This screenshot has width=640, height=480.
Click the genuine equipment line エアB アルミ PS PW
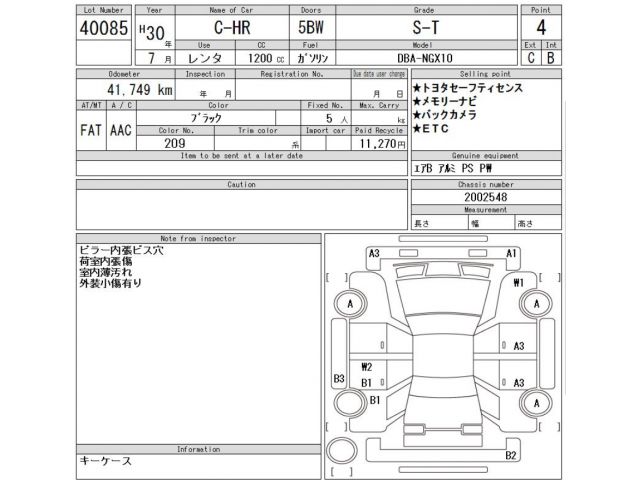coord(453,168)
